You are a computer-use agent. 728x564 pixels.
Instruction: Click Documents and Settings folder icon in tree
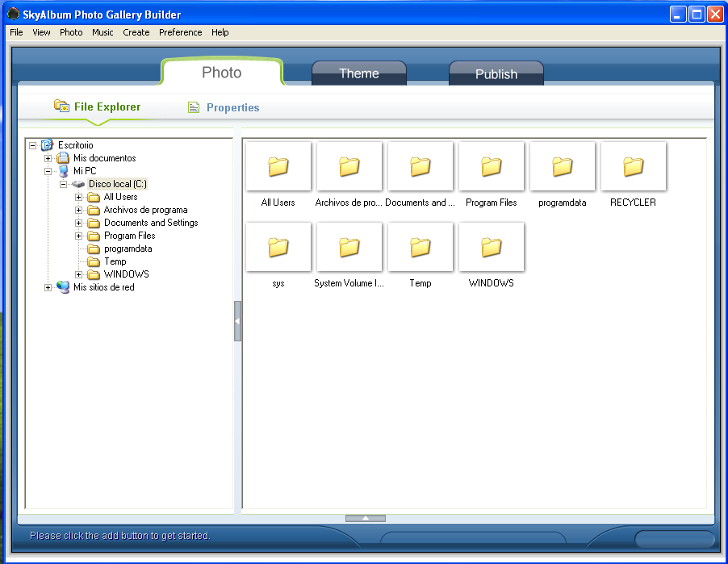click(x=94, y=224)
